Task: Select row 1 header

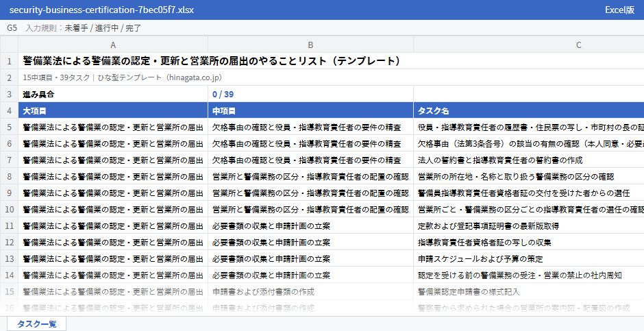Action: pyautogui.click(x=9, y=61)
